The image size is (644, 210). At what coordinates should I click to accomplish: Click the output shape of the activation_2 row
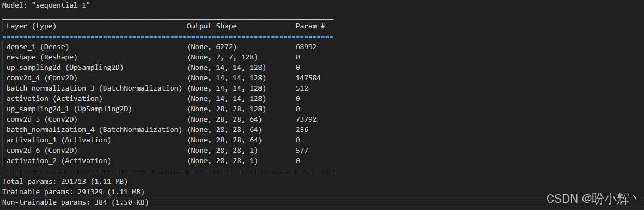[222, 161]
